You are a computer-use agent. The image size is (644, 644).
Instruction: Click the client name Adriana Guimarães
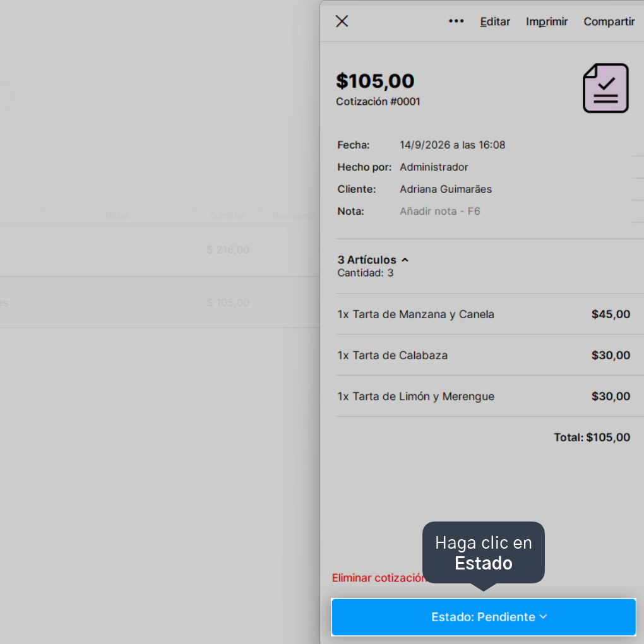[x=446, y=189]
